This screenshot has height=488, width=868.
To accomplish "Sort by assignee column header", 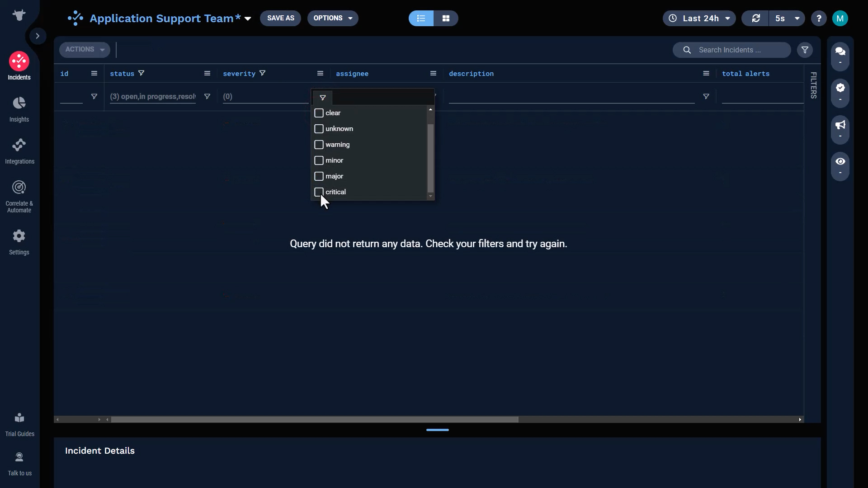I will 352,74.
